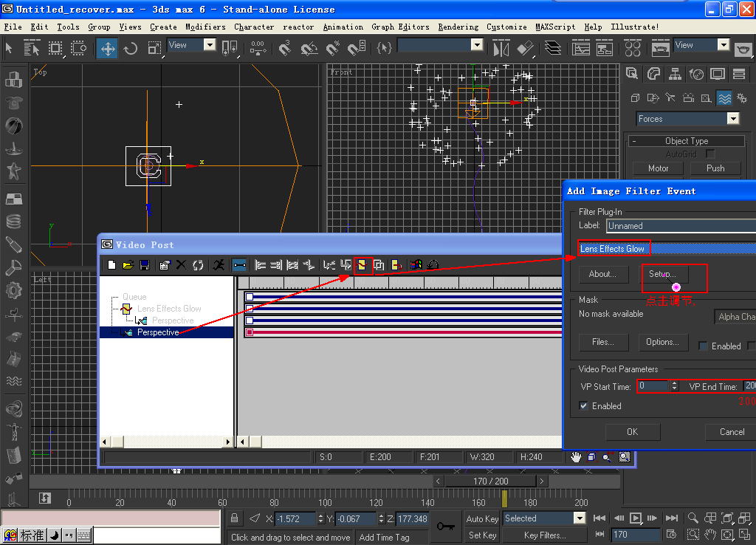Viewport: 756px width, 545px height.
Task: Click OK in Add Image Filter Event
Action: (x=632, y=432)
